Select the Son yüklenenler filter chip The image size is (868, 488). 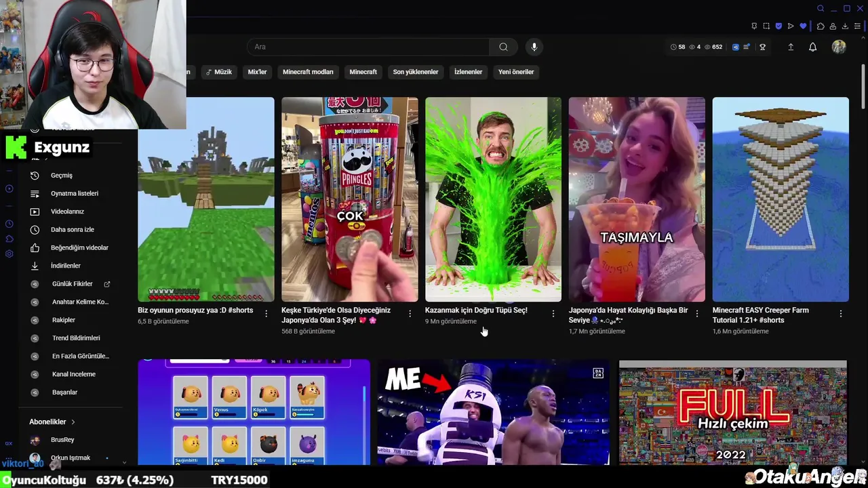416,72
